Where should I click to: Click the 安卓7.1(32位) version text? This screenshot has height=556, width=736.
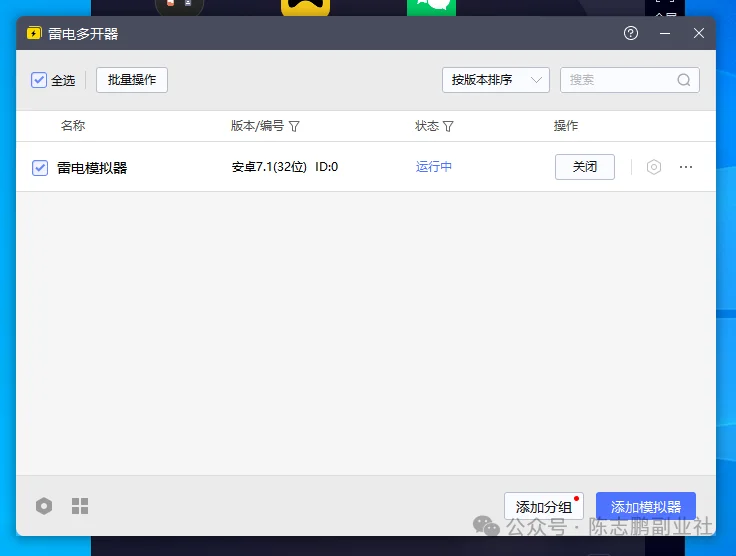[269, 167]
